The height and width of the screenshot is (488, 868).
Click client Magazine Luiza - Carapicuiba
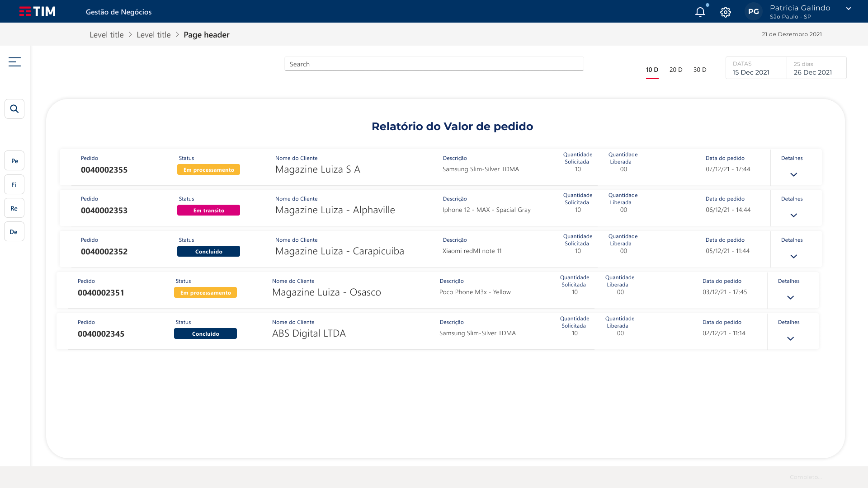pyautogui.click(x=340, y=251)
